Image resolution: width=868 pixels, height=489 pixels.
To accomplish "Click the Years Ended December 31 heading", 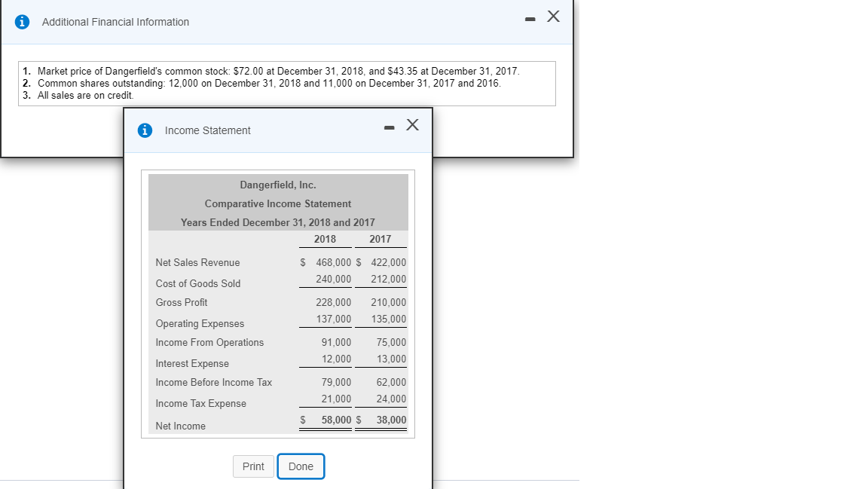I will 278,222.
